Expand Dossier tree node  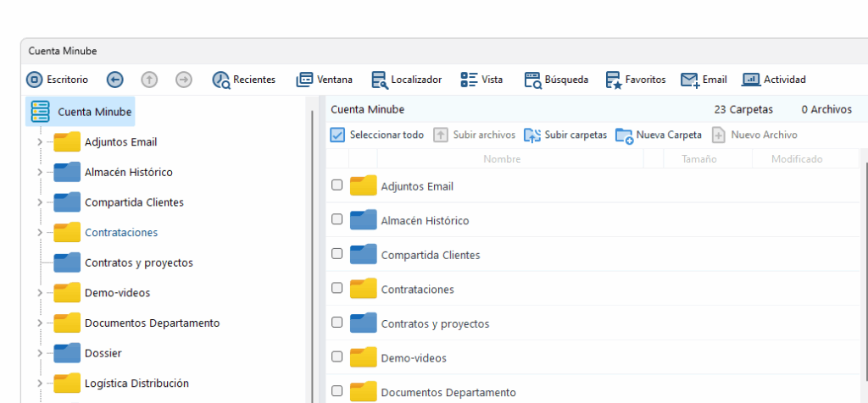pos(39,353)
